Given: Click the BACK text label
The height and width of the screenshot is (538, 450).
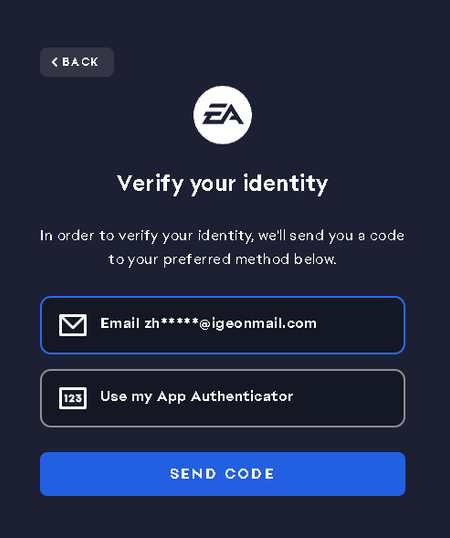Looking at the screenshot, I should [x=80, y=62].
